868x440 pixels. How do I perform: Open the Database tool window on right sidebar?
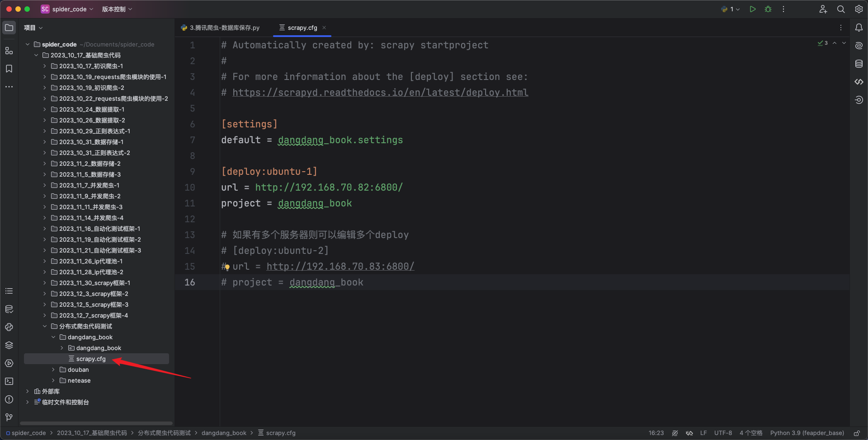(x=859, y=64)
